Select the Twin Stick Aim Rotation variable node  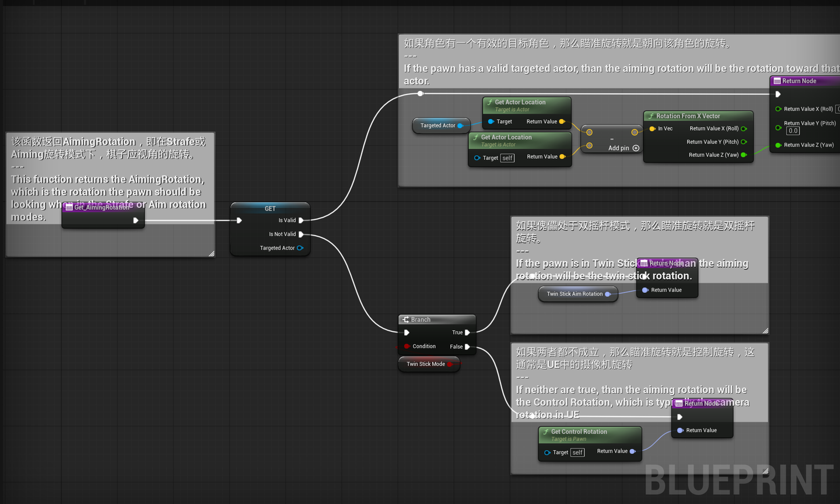(577, 294)
